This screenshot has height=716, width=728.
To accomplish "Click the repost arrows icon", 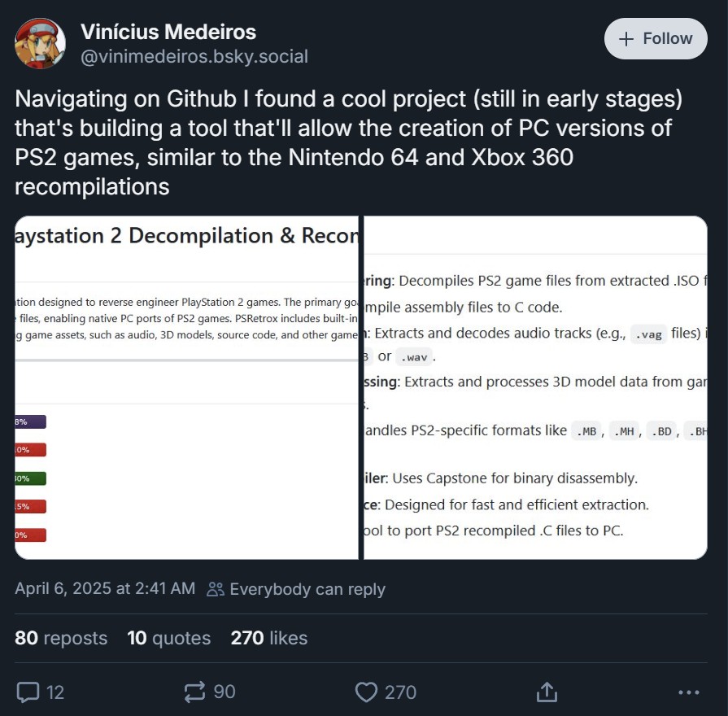I will click(194, 692).
